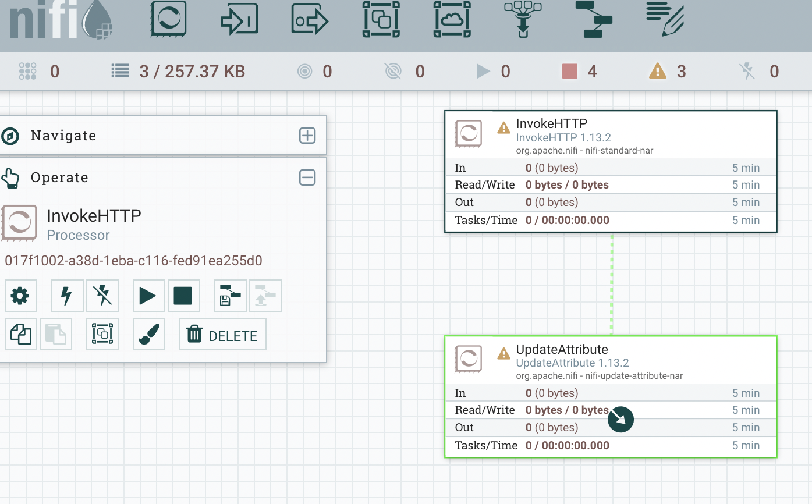Disable the processor with the crossed lightning icon

102,296
